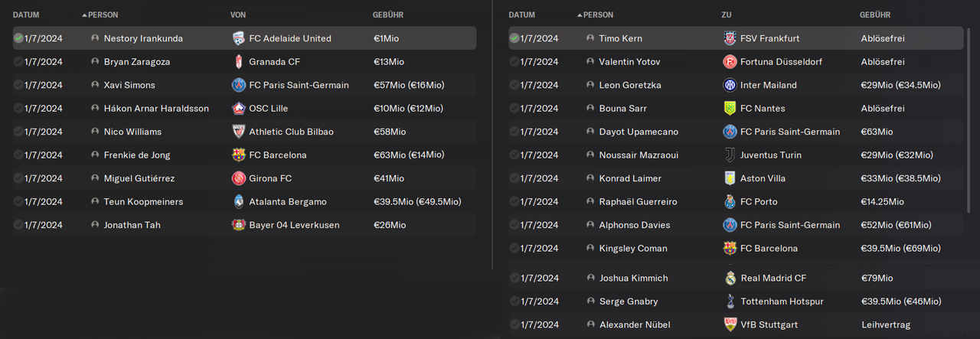The width and height of the screenshot is (980, 339).
Task: Open VfB Stuttgart club page link
Action: click(x=769, y=324)
